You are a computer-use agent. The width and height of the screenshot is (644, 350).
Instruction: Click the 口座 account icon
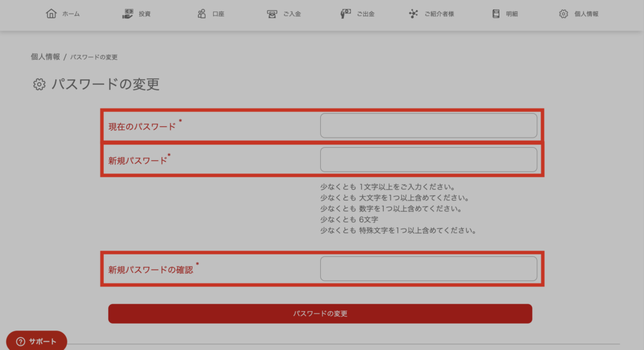[202, 14]
